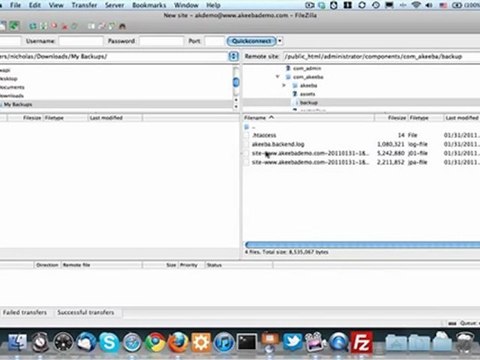
Task: Open Finder from the dock
Action: 17,342
